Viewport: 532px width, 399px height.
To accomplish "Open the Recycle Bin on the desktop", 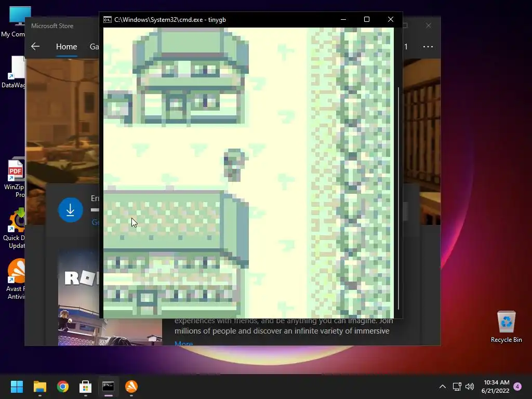I will tap(506, 327).
